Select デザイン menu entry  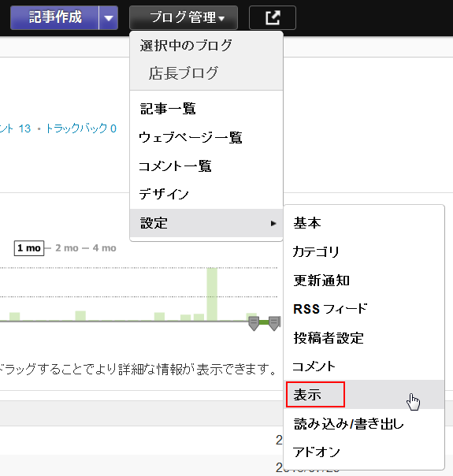pyautogui.click(x=206, y=195)
